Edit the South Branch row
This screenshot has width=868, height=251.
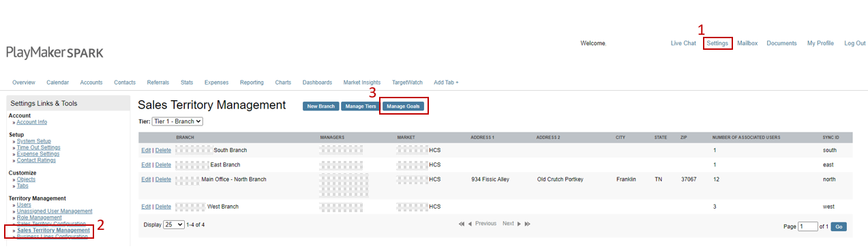coord(146,150)
